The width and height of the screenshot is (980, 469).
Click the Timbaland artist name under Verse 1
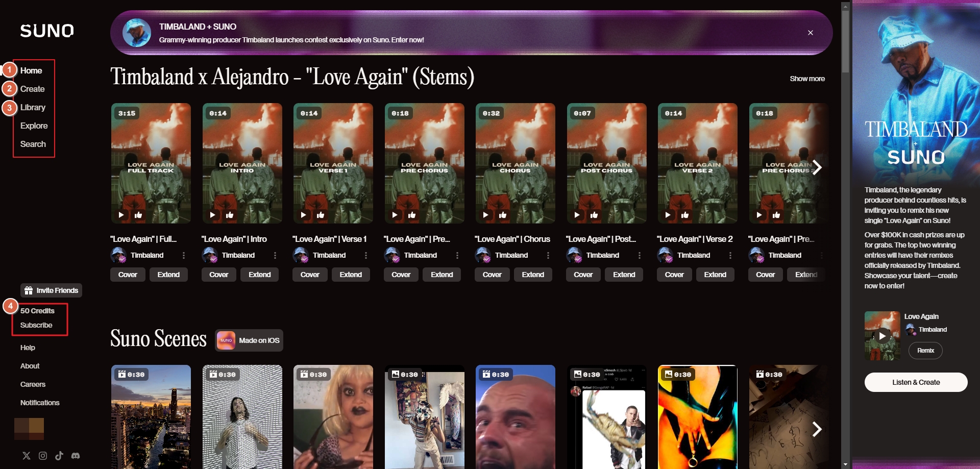pos(329,255)
